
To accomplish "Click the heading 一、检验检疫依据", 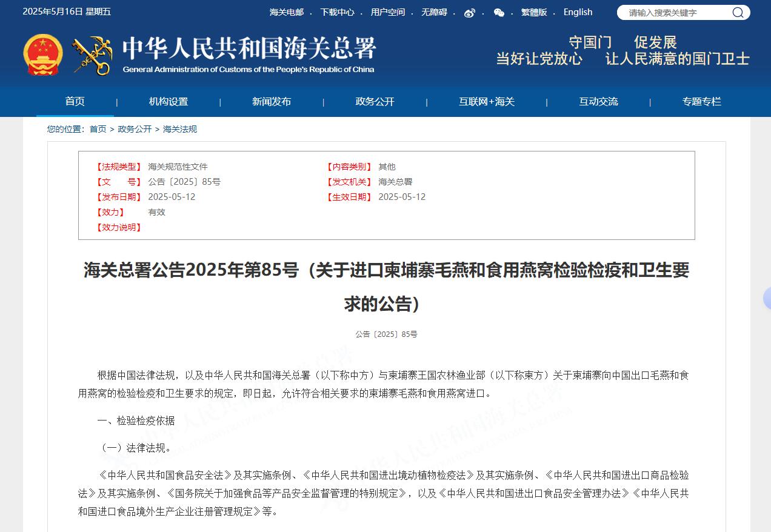I will [136, 421].
